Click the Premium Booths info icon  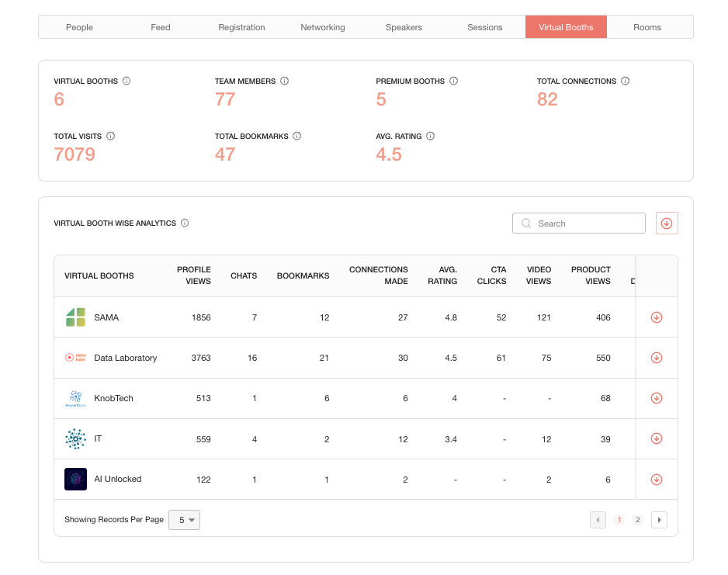tap(453, 81)
